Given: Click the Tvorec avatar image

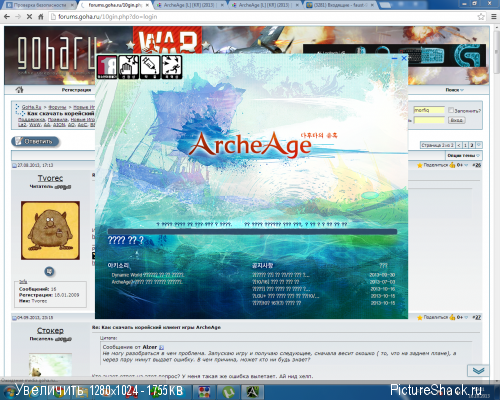Looking at the screenshot, I should pyautogui.click(x=50, y=230).
